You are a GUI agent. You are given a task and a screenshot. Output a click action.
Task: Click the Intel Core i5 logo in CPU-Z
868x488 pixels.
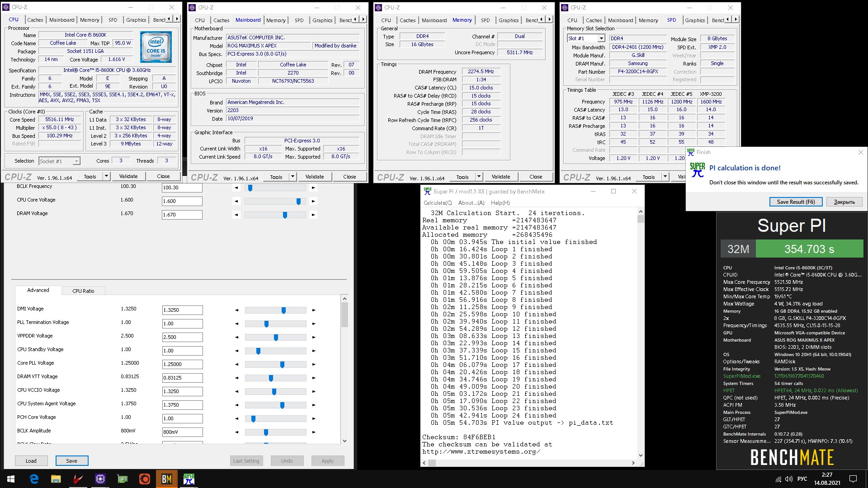click(156, 47)
